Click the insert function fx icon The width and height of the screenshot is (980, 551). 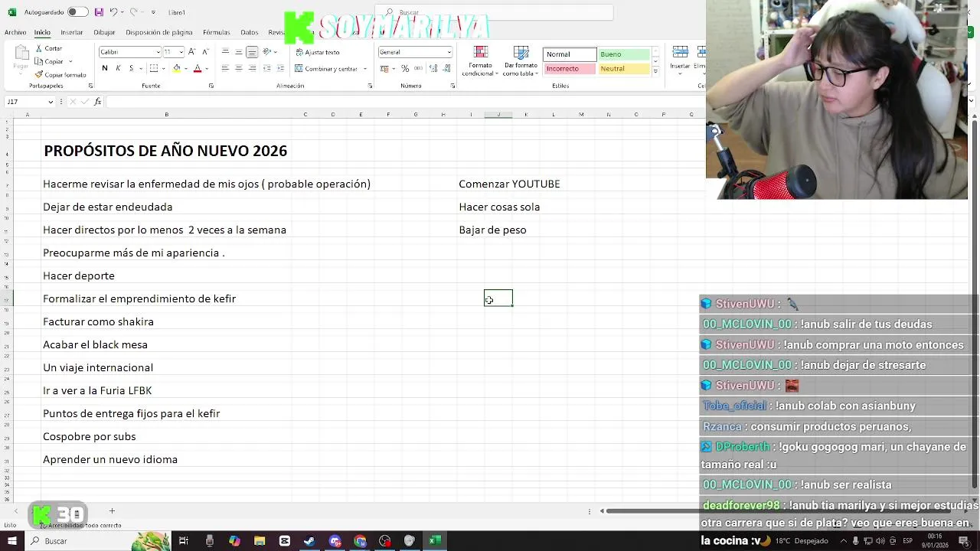coord(97,101)
